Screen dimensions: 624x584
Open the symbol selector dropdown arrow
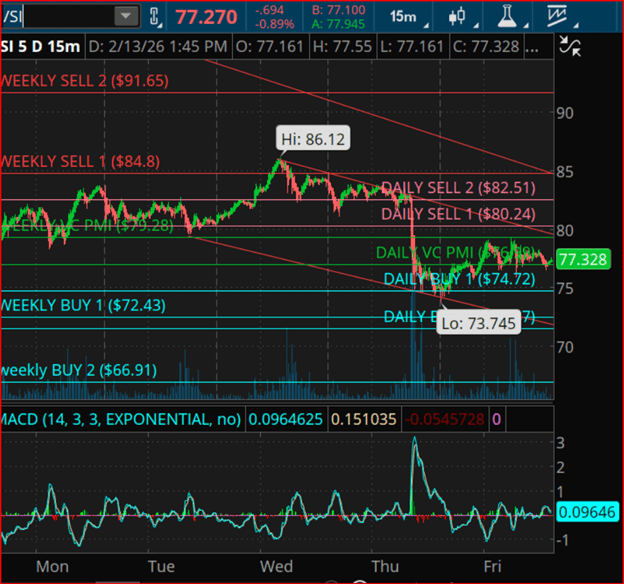pyautogui.click(x=126, y=16)
